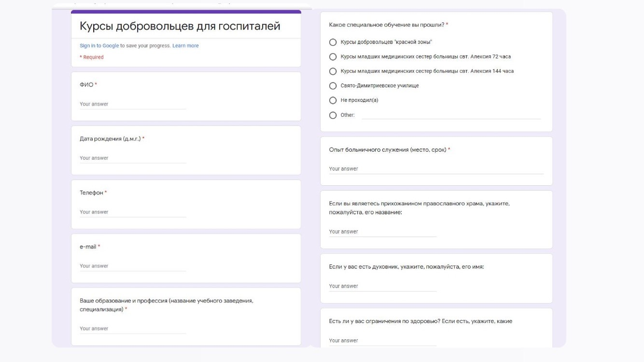Pick the 'Other' training option
This screenshot has width=644, height=362.
[333, 115]
